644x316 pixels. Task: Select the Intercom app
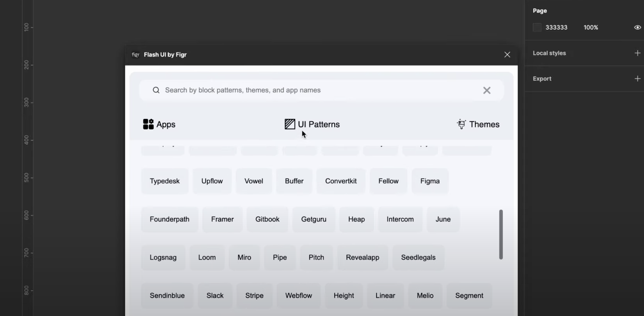(400, 219)
